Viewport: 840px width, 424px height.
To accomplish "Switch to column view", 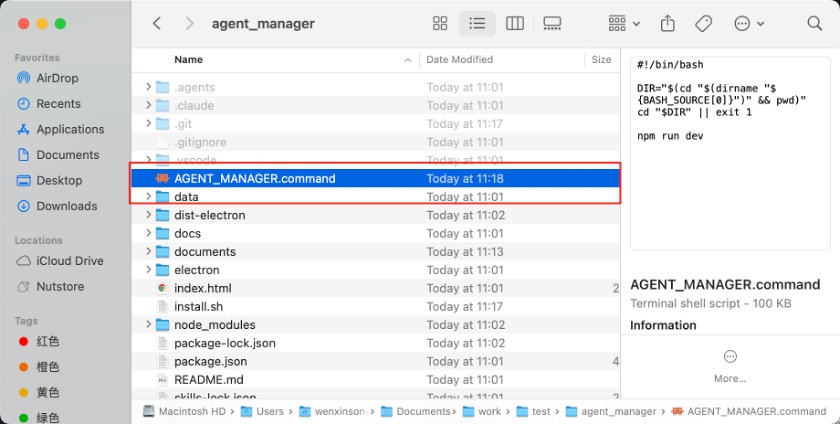I will tap(514, 23).
